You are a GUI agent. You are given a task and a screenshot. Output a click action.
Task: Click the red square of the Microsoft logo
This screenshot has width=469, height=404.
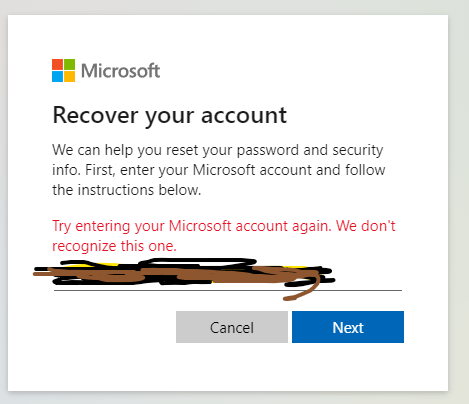coord(57,64)
